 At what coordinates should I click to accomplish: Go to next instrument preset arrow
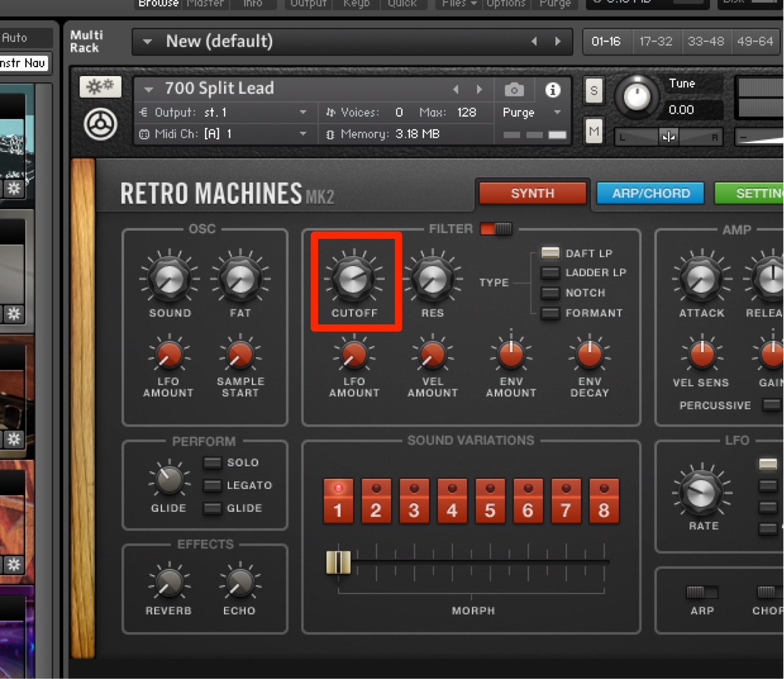click(x=479, y=89)
